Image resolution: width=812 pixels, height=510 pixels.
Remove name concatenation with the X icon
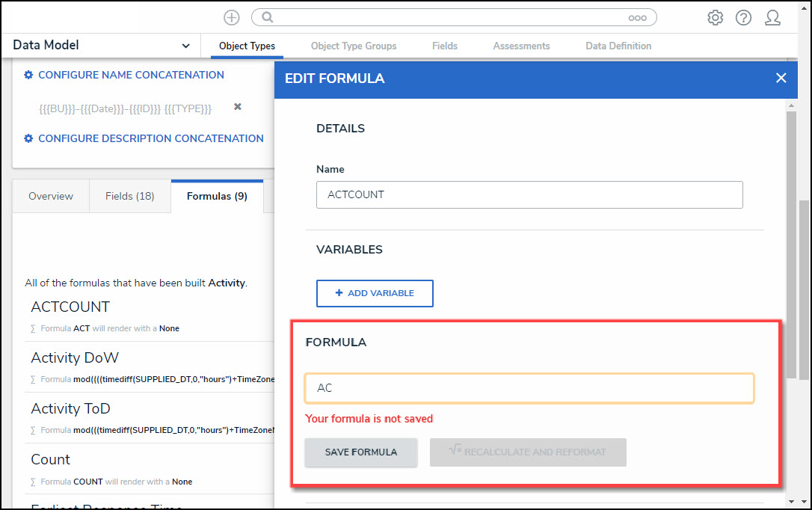tap(238, 107)
